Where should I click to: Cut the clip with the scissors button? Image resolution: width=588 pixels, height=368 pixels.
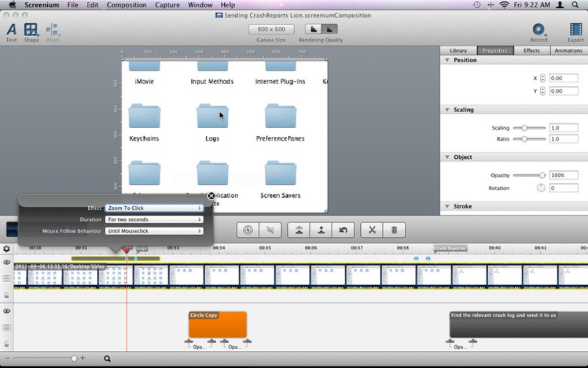tap(372, 230)
